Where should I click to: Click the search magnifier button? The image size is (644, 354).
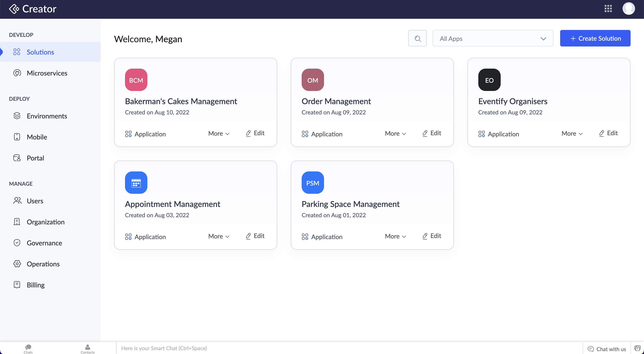[x=417, y=38]
